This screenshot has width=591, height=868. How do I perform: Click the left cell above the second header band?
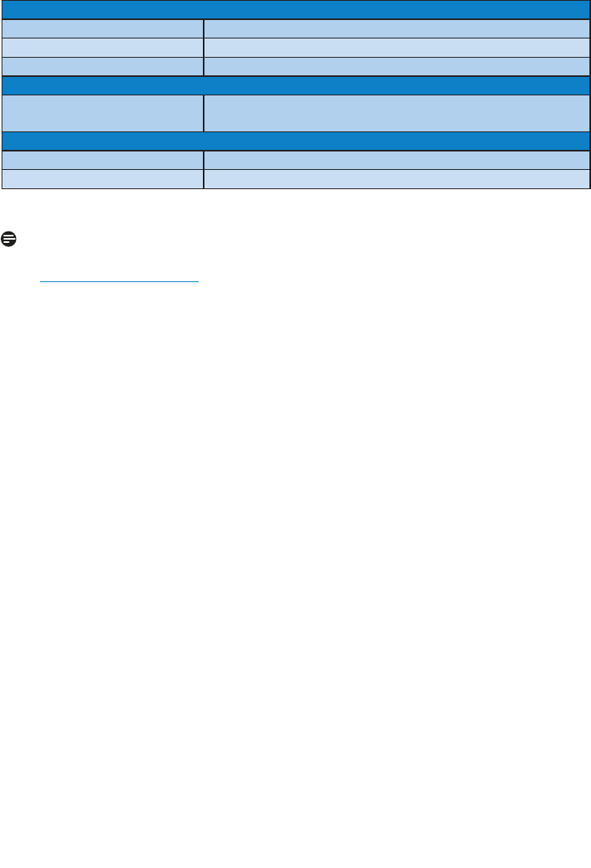point(103,67)
